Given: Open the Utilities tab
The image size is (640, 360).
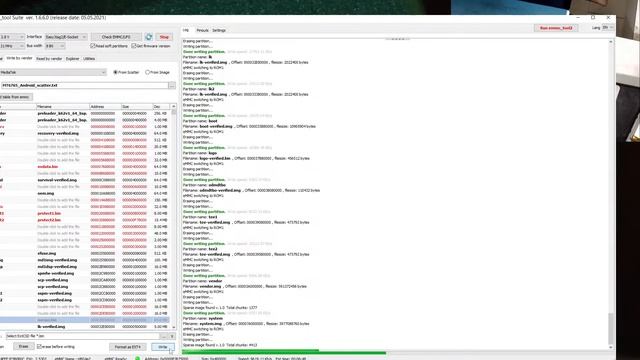Looking at the screenshot, I should (89, 59).
